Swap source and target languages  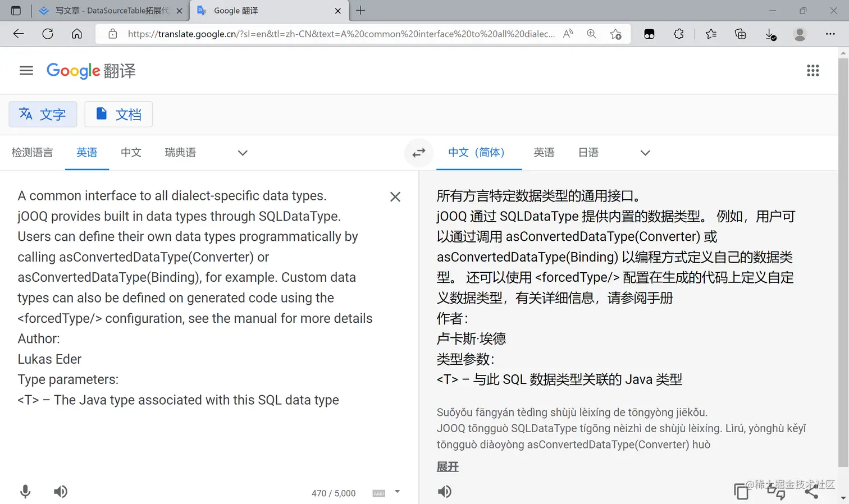tap(419, 153)
